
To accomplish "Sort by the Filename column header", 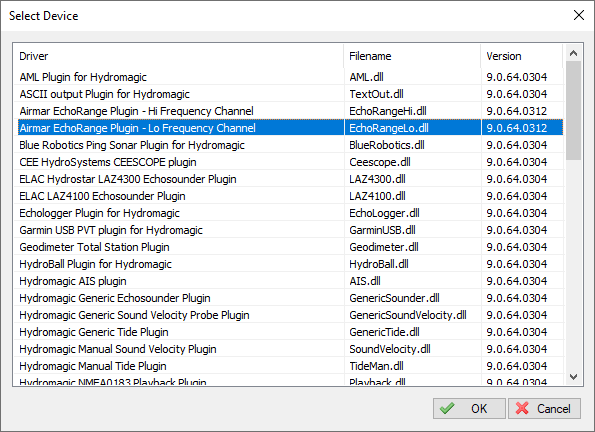I will [412, 56].
